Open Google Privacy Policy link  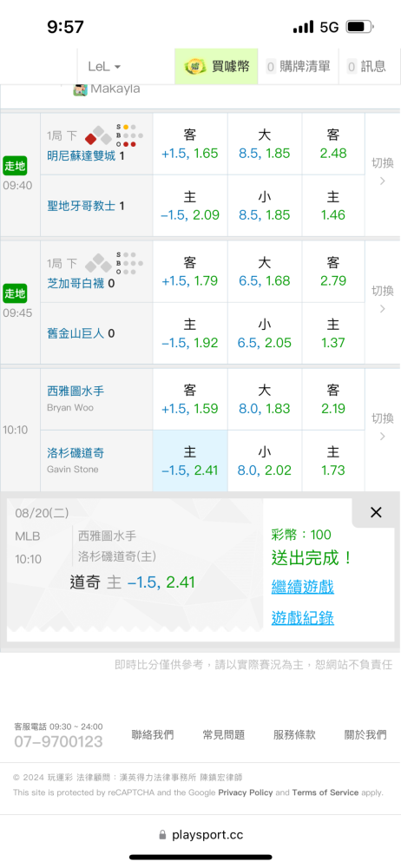click(246, 792)
